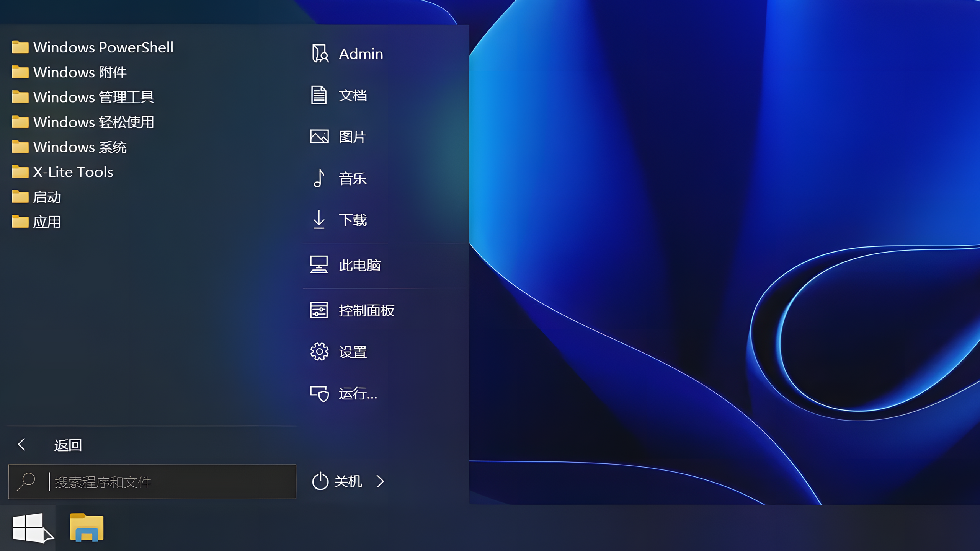
Task: Open File Explorer from the taskbar
Action: 87,528
